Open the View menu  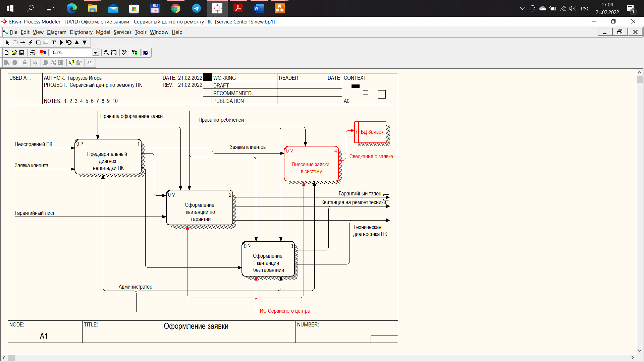click(38, 32)
